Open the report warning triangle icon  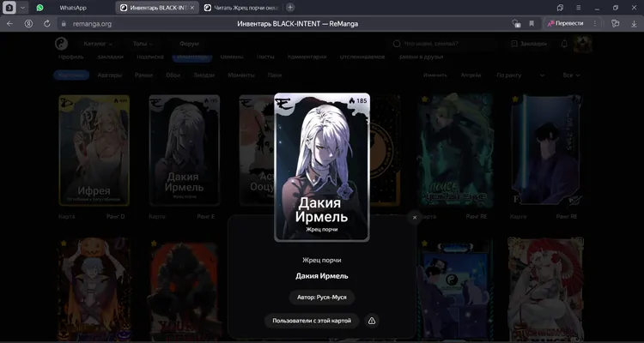372,321
